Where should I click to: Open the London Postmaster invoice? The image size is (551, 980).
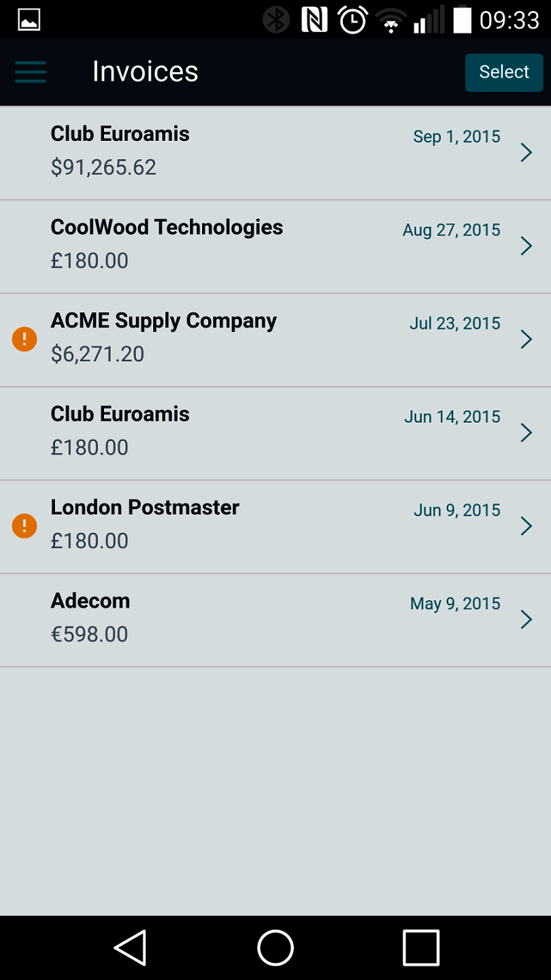pos(145,508)
